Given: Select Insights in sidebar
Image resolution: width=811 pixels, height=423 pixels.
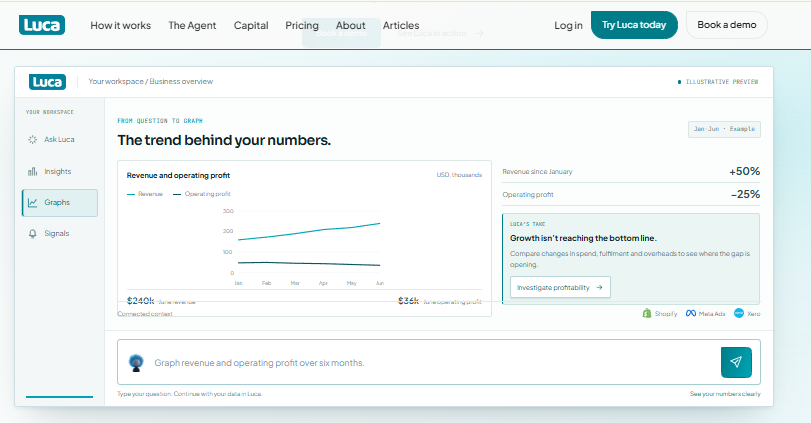Looking at the screenshot, I should 59,171.
